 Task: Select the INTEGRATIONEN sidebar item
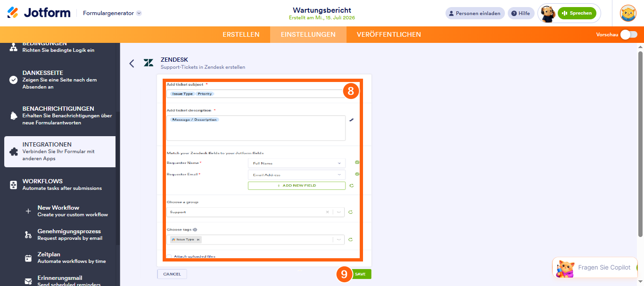pyautogui.click(x=60, y=152)
